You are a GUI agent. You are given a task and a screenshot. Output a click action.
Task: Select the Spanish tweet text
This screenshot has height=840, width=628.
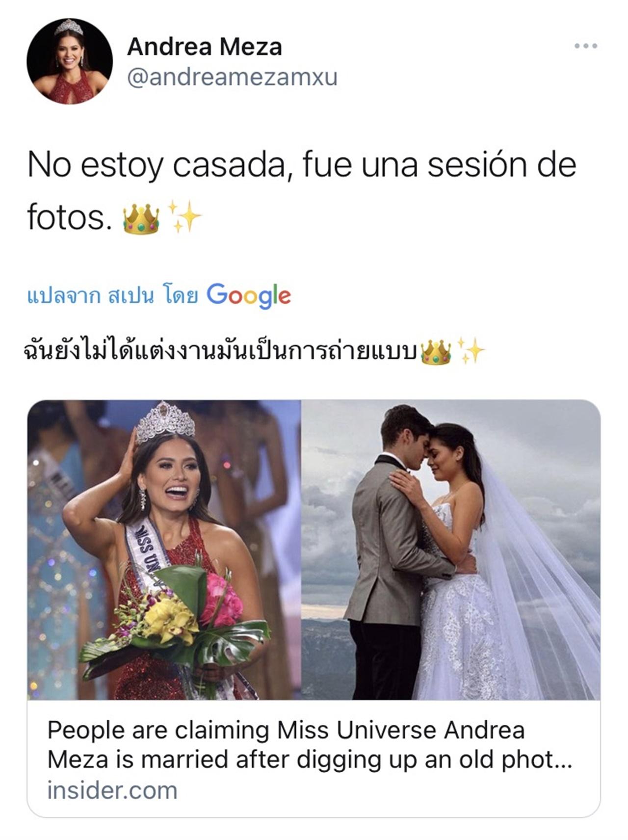click(301, 191)
